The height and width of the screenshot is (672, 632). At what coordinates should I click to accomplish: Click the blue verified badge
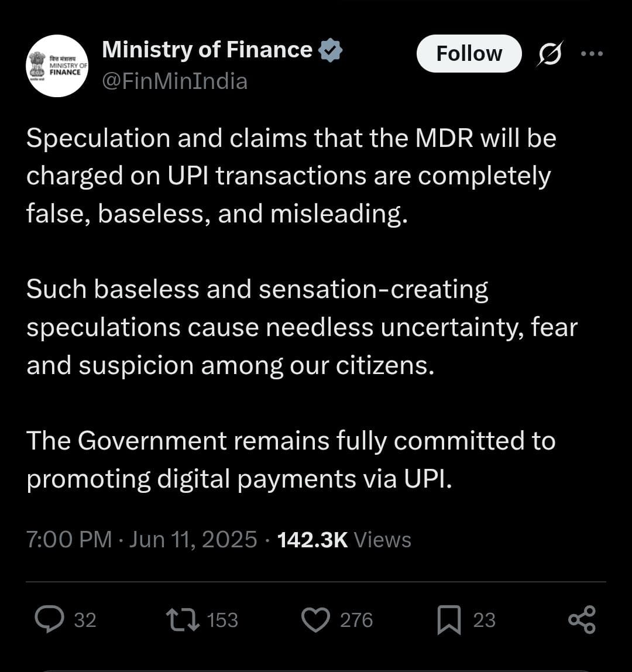tap(331, 50)
